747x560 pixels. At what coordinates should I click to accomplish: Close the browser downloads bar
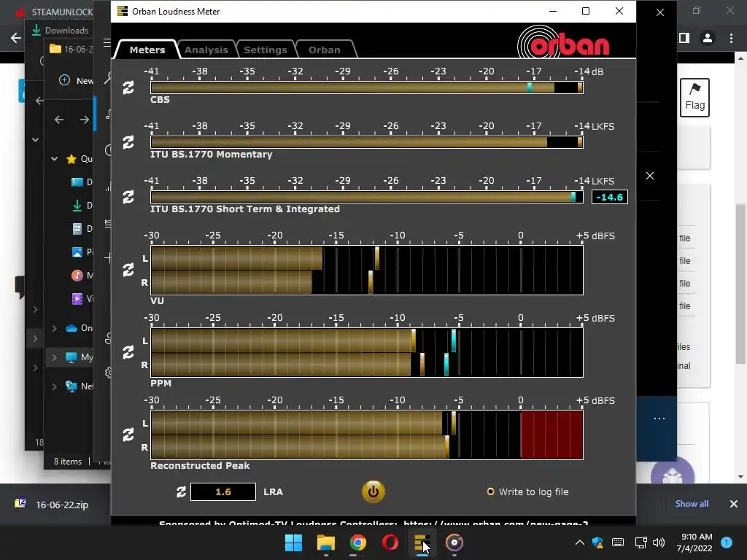pyautogui.click(x=734, y=504)
